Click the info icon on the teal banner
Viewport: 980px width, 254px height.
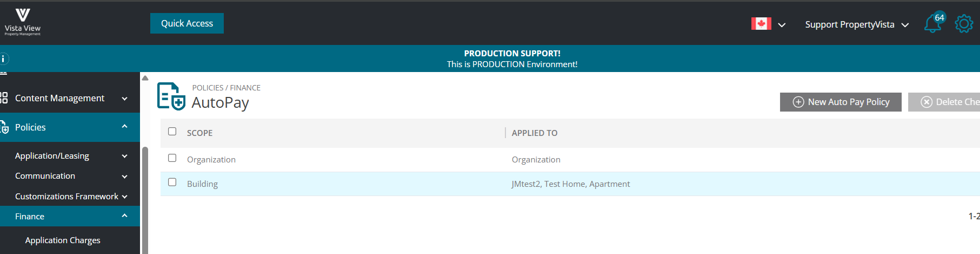pos(3,58)
